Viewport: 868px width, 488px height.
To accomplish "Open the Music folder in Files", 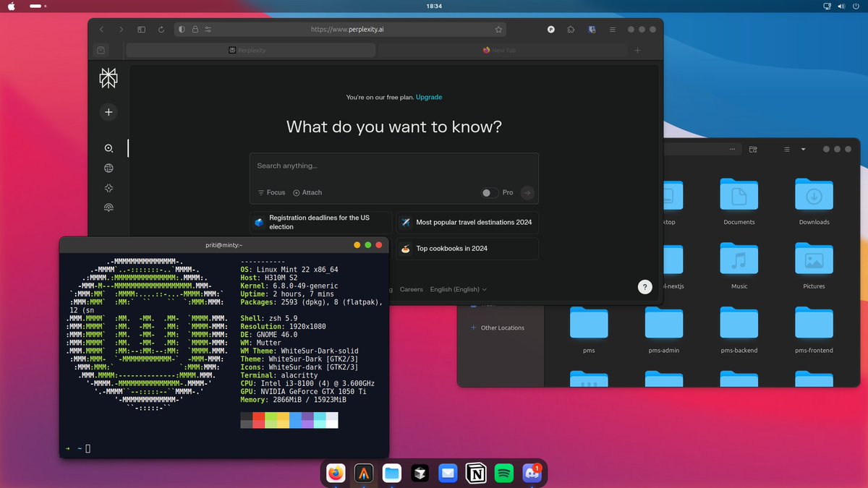I will tap(739, 265).
